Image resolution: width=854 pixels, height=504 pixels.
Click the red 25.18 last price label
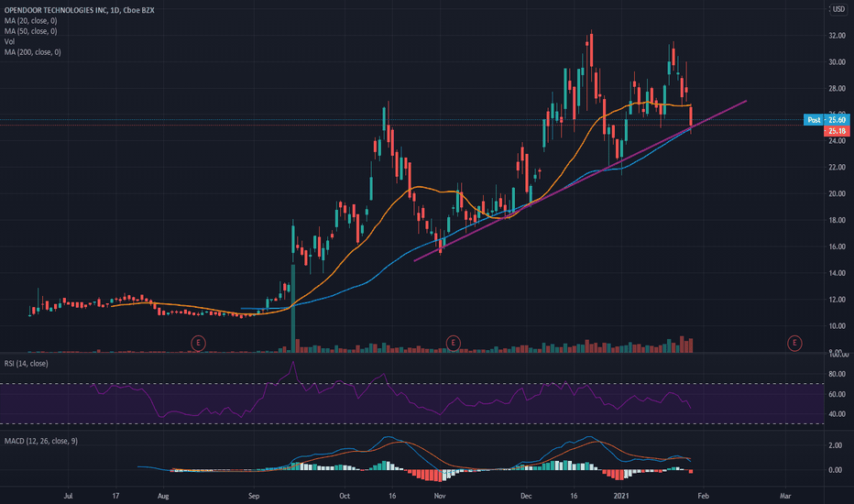point(838,131)
